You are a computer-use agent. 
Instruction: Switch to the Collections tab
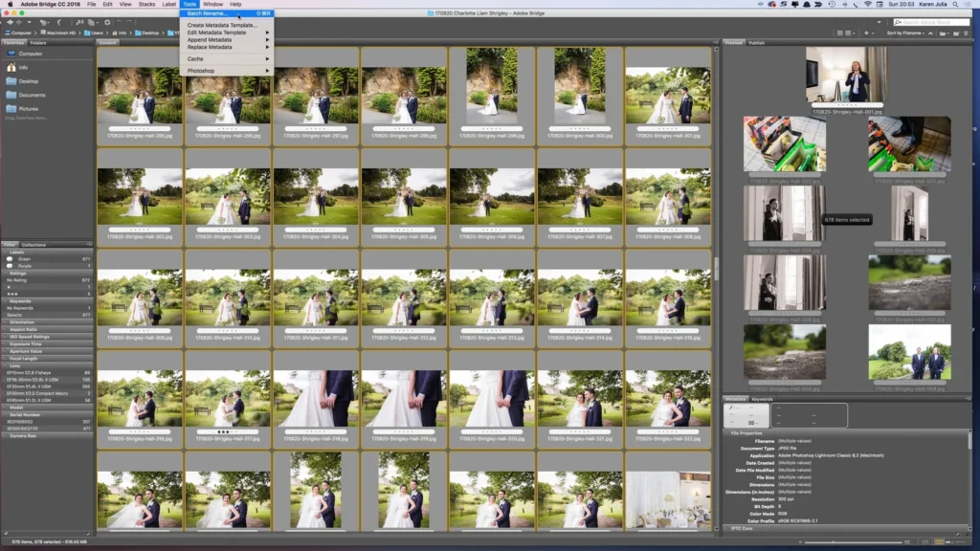34,245
